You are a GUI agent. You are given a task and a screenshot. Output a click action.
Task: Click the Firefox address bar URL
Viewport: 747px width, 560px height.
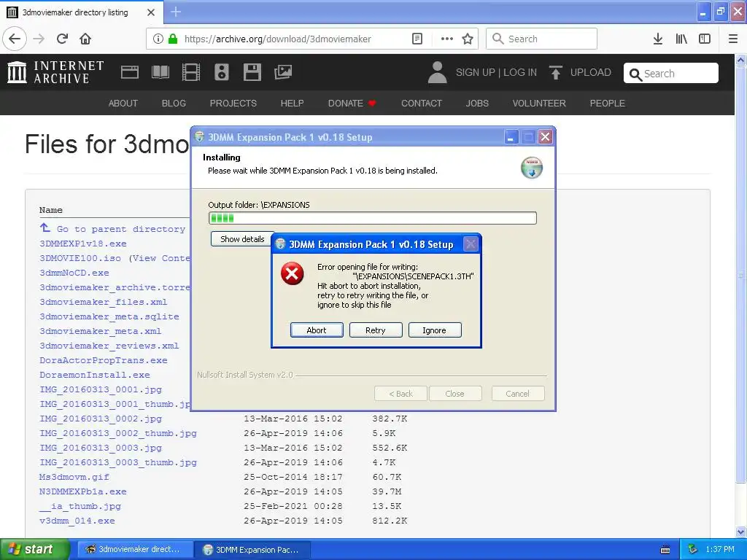click(x=278, y=39)
